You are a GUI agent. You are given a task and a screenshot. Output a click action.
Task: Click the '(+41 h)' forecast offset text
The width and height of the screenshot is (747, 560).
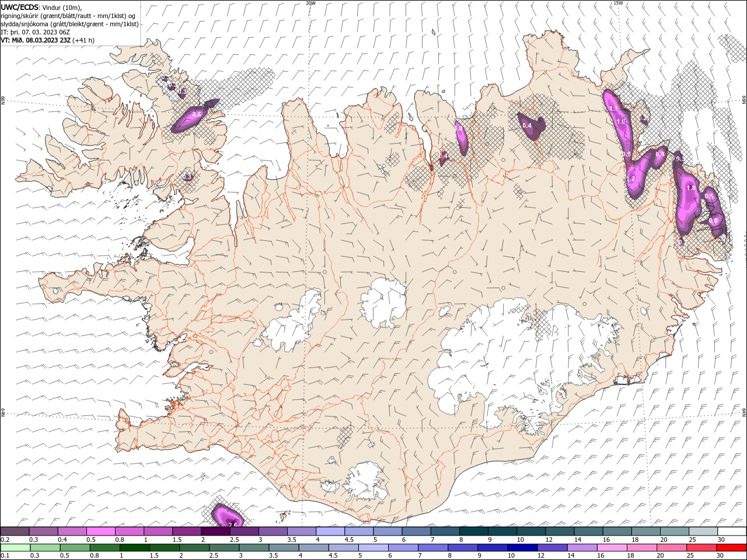click(83, 40)
